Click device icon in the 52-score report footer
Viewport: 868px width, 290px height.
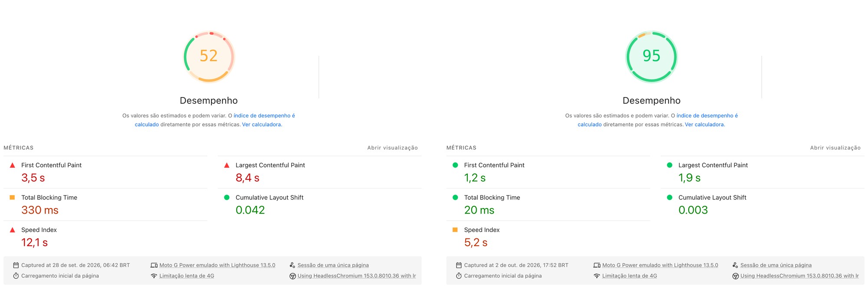154,265
